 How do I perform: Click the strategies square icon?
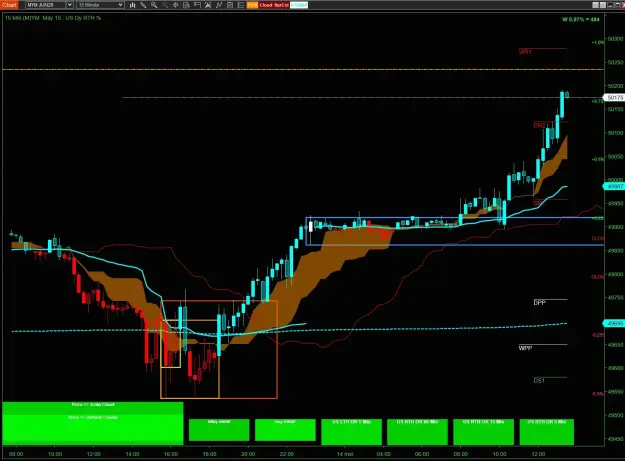[x=230, y=5]
